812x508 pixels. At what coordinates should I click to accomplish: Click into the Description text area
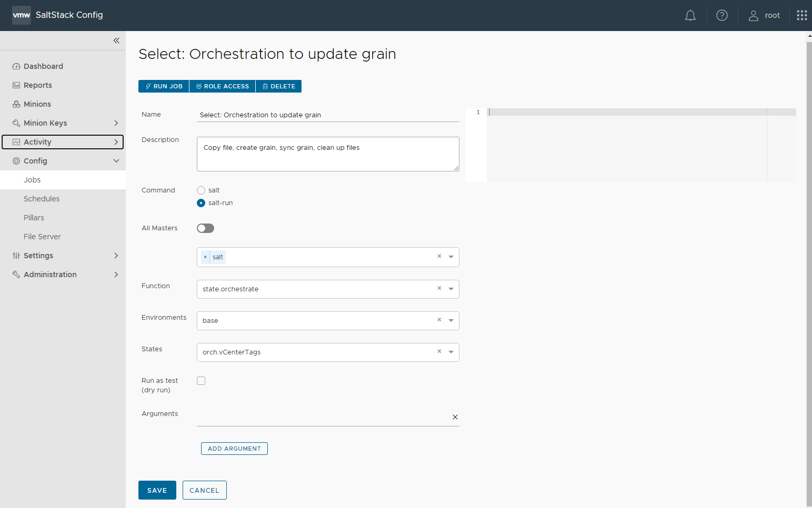pyautogui.click(x=327, y=154)
